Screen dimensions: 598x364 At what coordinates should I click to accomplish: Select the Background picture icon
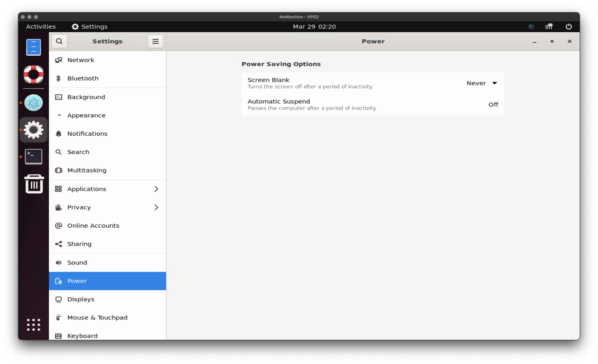pyautogui.click(x=59, y=97)
